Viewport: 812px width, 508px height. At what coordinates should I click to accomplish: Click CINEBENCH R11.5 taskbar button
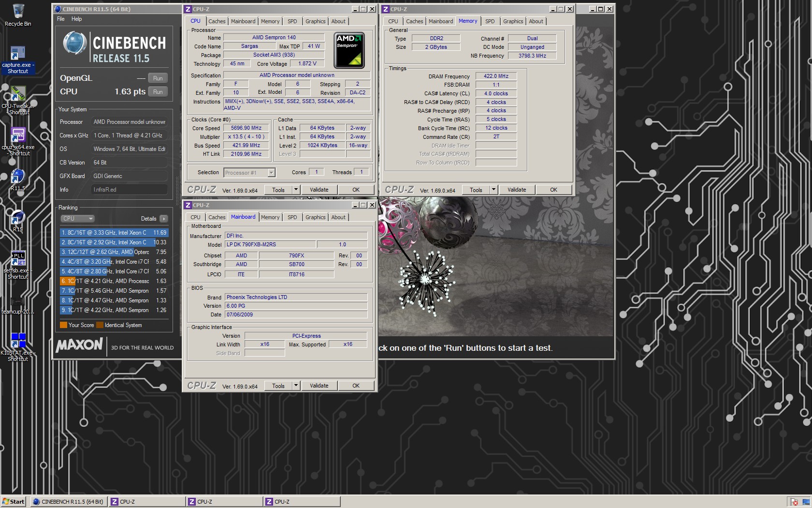69,502
